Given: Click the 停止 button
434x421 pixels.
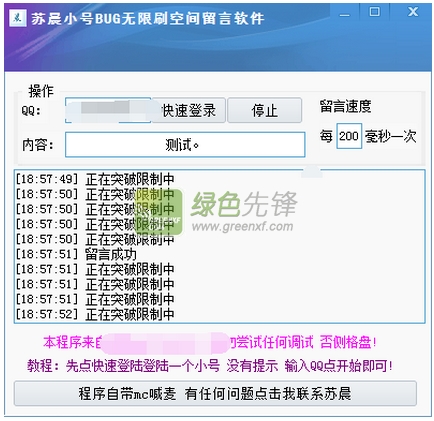Looking at the screenshot, I should click(265, 110).
